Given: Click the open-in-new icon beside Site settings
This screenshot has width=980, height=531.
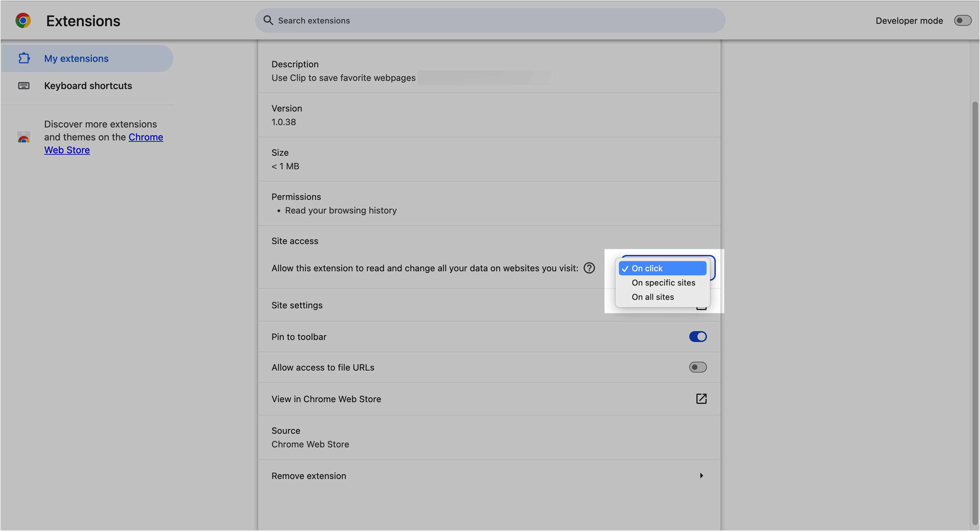Looking at the screenshot, I should pyautogui.click(x=702, y=305).
